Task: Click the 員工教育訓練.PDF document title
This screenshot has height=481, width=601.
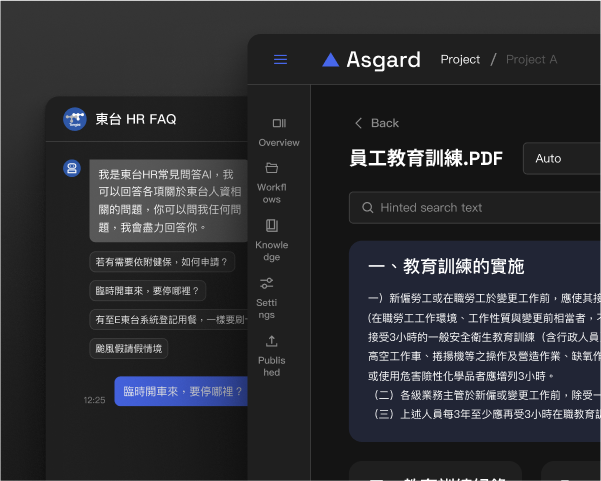Action: click(x=426, y=158)
